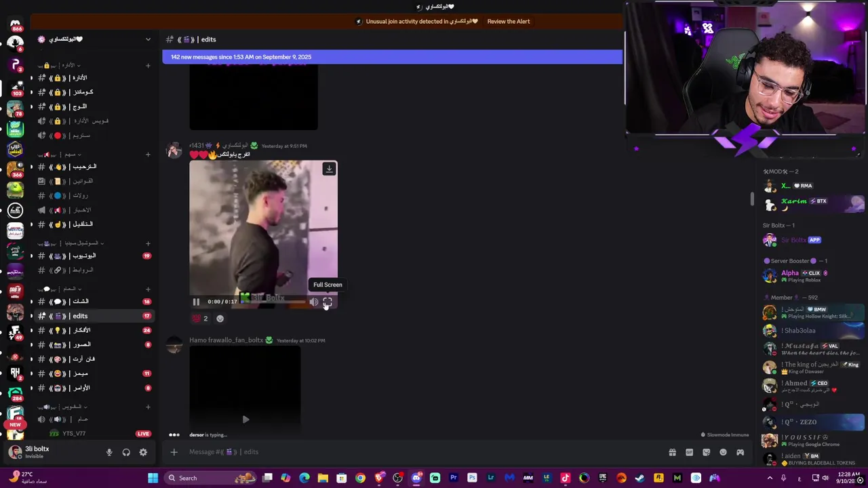Open Epic Games launcher in taskbar
Image resolution: width=868 pixels, height=488 pixels.
point(602,478)
